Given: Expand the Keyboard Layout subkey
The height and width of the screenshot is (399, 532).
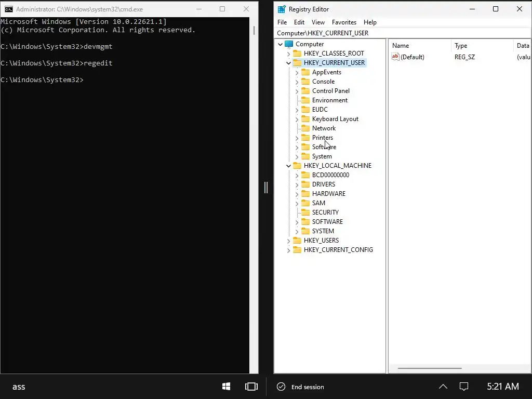Looking at the screenshot, I should coord(297,119).
